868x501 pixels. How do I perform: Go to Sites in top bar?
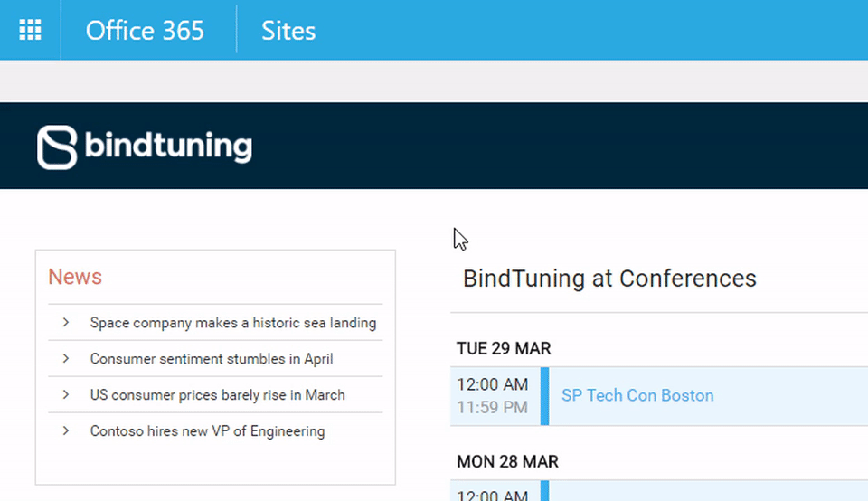coord(288,31)
